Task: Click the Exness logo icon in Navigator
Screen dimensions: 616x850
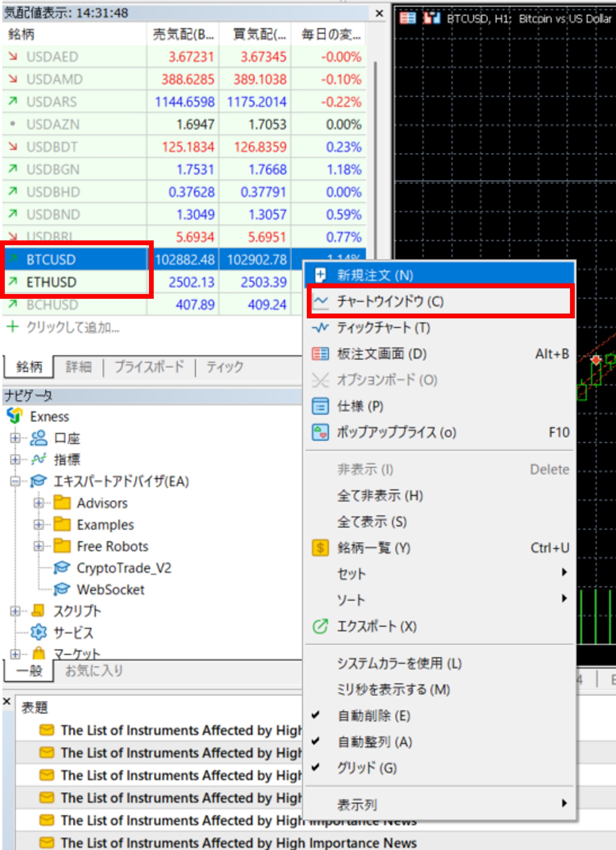Action: (15, 416)
